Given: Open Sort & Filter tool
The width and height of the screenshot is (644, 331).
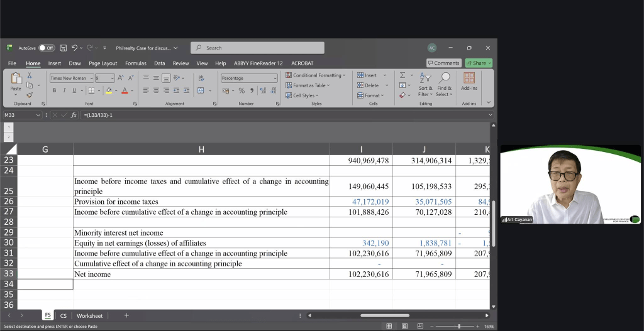Looking at the screenshot, I should click(x=426, y=84).
